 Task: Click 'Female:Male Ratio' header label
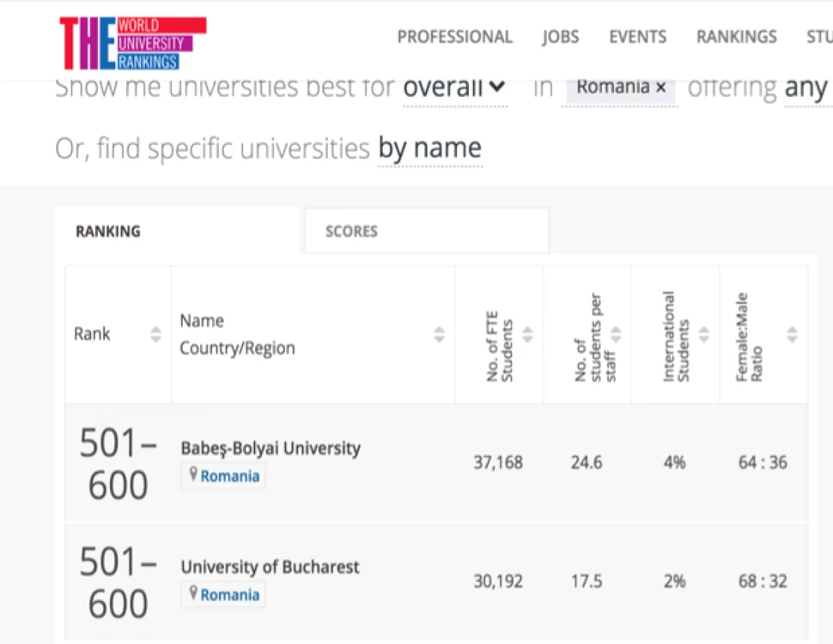click(749, 337)
